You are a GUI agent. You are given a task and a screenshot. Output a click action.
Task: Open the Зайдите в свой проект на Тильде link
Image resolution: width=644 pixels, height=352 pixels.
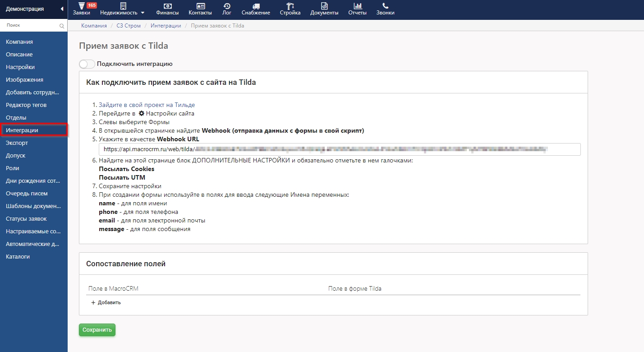tap(147, 105)
